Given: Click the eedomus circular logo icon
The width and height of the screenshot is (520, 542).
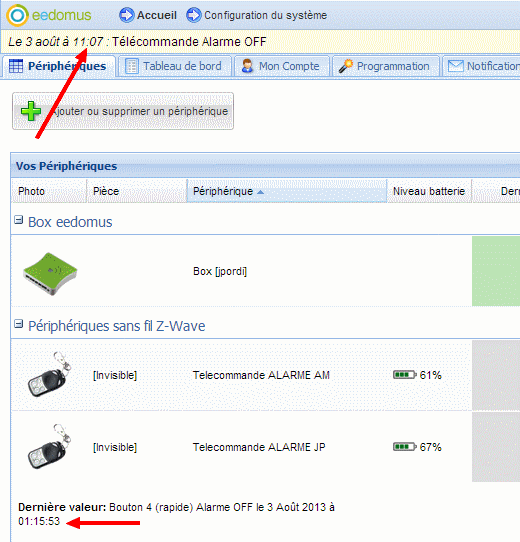Looking at the screenshot, I should click(x=17, y=16).
